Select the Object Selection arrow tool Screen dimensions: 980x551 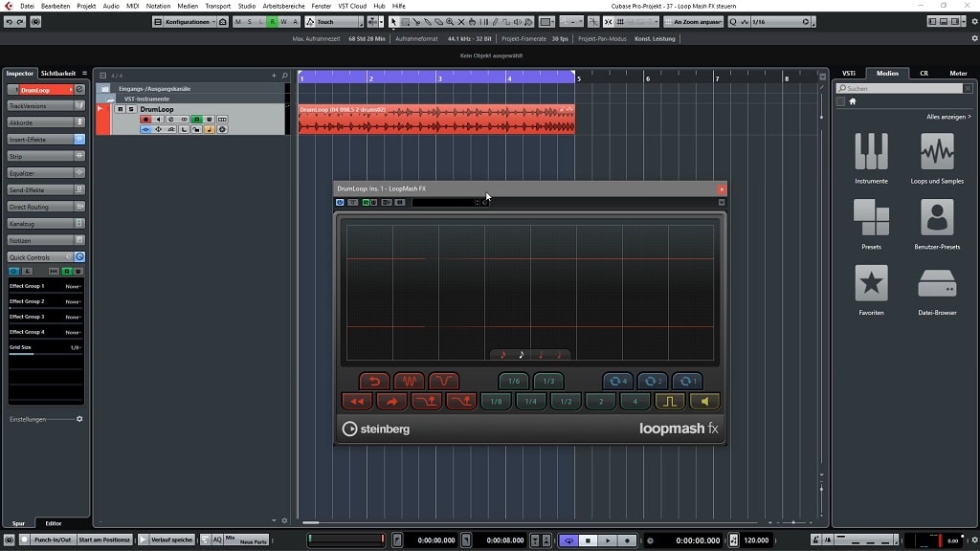click(x=393, y=22)
